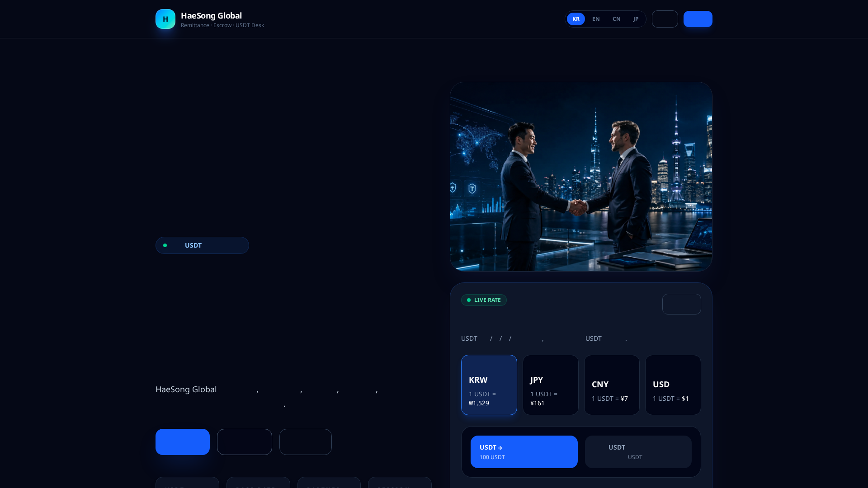Click the outlined button next to LIVE RATE
The height and width of the screenshot is (488, 868).
[681, 304]
